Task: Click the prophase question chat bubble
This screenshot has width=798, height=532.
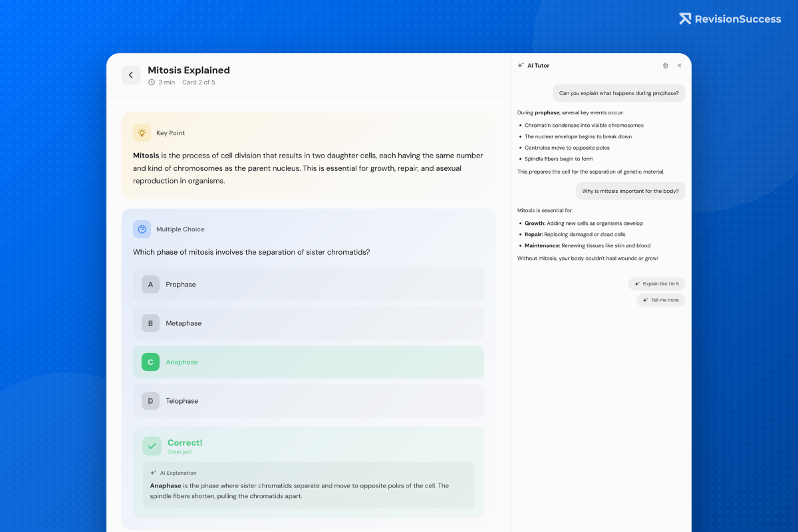Action: (618, 93)
